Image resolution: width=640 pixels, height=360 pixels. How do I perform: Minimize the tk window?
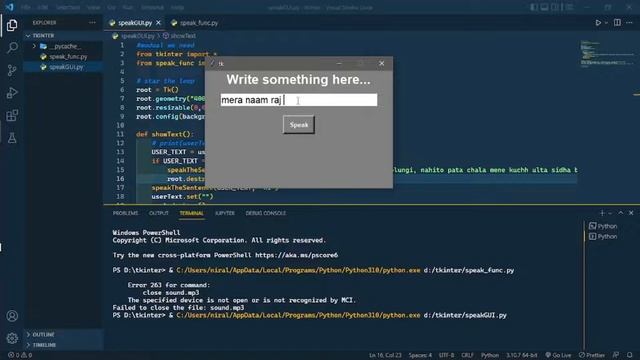coord(339,63)
